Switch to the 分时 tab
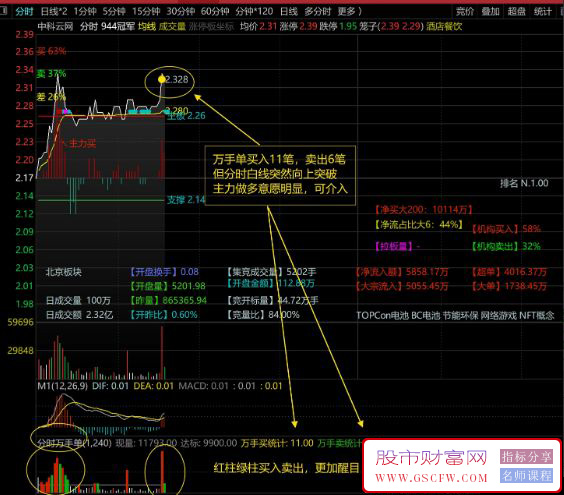The image size is (564, 495). [x=24, y=12]
